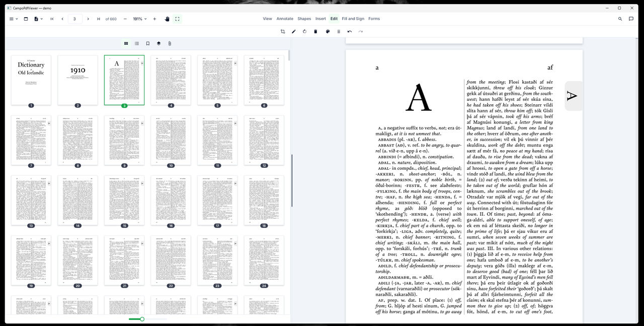Select the Pan hand tool
Screen dimensions: 644x326
pyautogui.click(x=168, y=19)
